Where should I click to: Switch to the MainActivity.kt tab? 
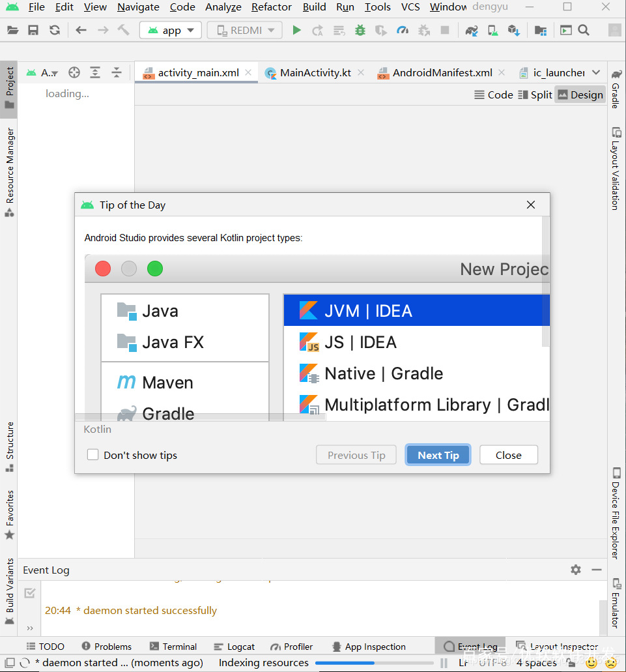point(315,73)
